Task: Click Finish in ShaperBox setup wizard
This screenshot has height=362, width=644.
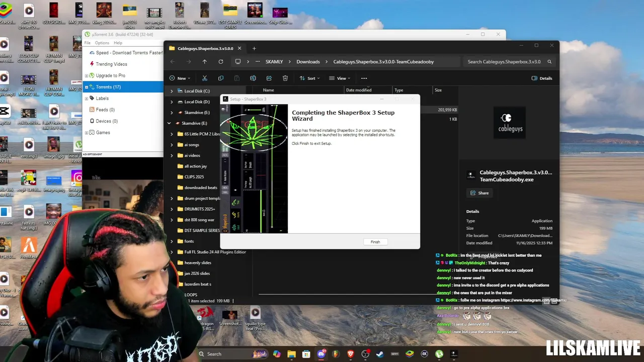Action: tap(375, 242)
